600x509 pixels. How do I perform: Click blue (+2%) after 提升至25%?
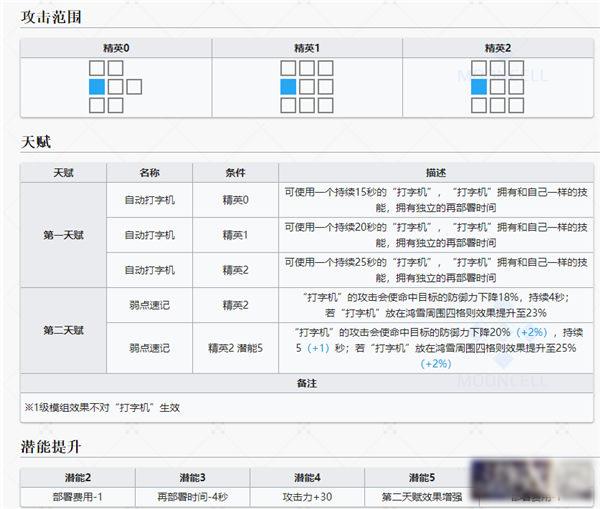[x=436, y=364]
